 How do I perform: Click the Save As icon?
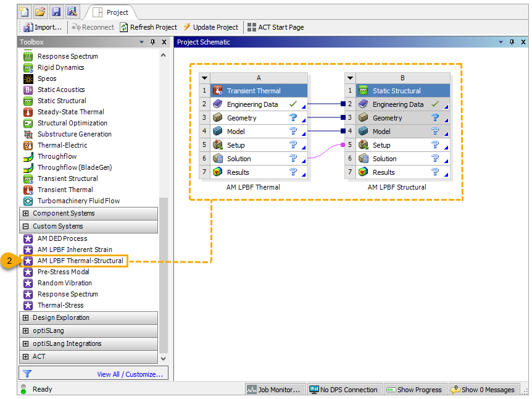point(72,12)
